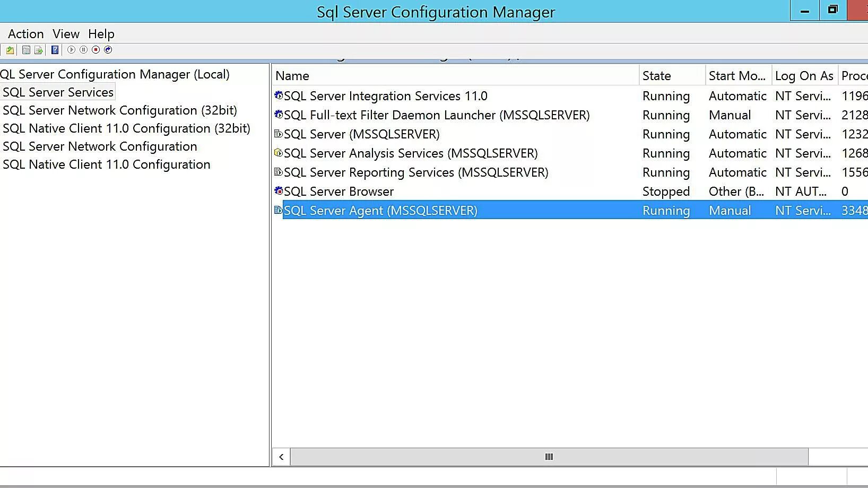Select the SQL Server Browser service row
Viewport: 868px width, 488px height.
coord(338,191)
